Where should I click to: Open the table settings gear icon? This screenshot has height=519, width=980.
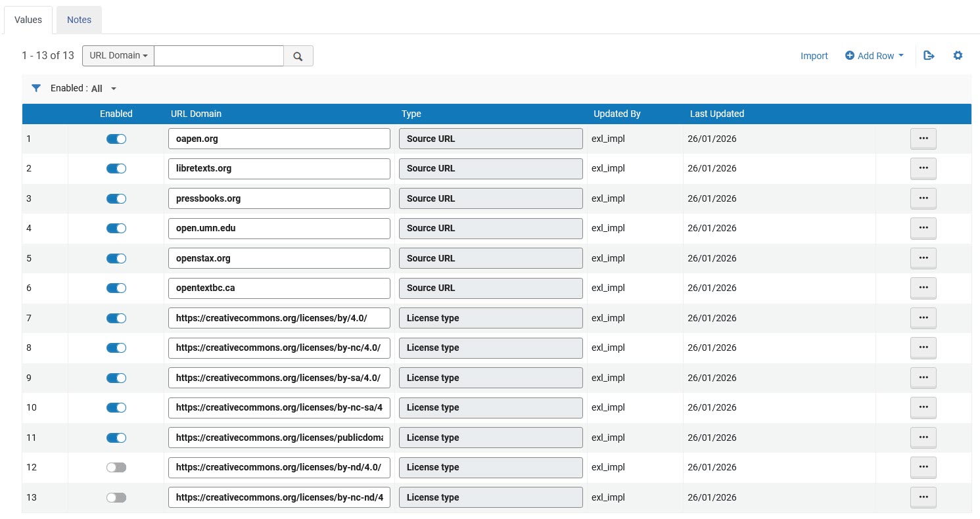(x=958, y=56)
